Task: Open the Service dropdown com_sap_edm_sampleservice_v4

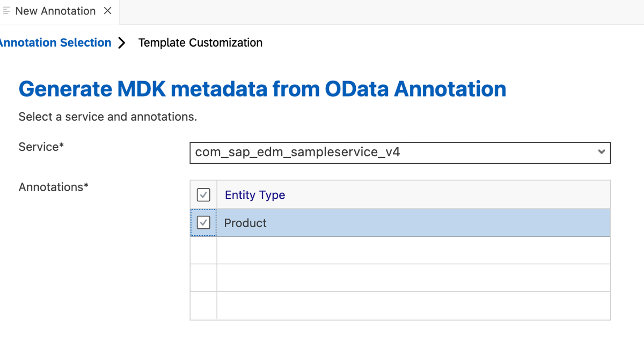Action: (400, 152)
